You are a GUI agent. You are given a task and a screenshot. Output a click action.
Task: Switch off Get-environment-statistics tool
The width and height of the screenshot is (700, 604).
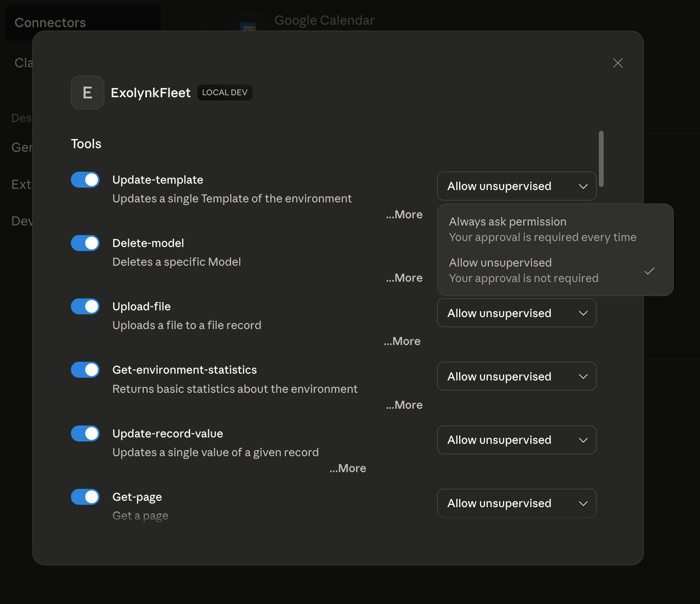85,370
